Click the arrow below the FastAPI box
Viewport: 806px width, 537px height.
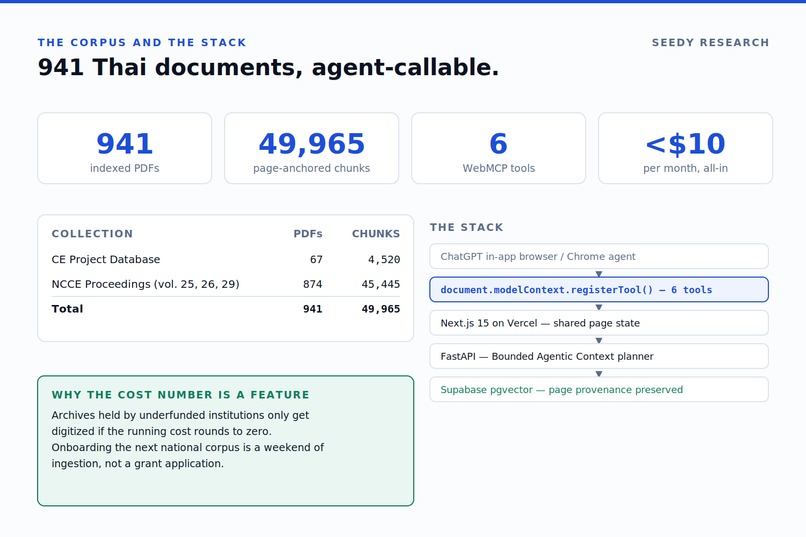599,374
